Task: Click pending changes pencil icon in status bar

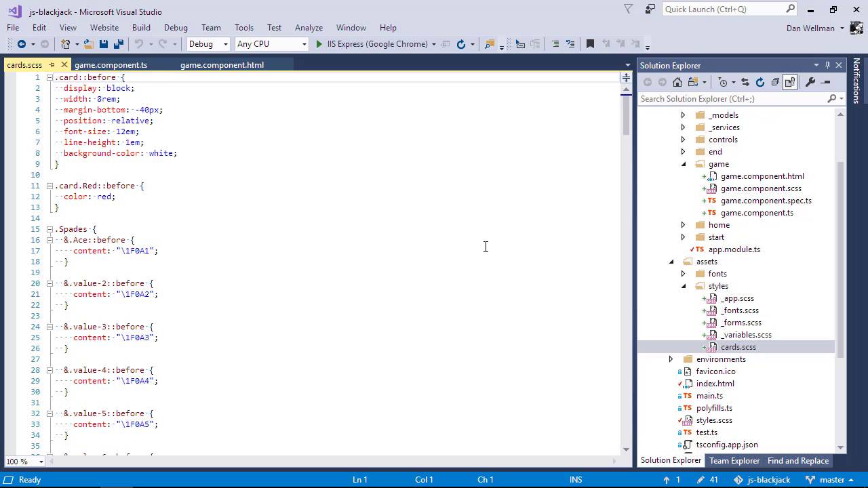Action: coord(701,480)
